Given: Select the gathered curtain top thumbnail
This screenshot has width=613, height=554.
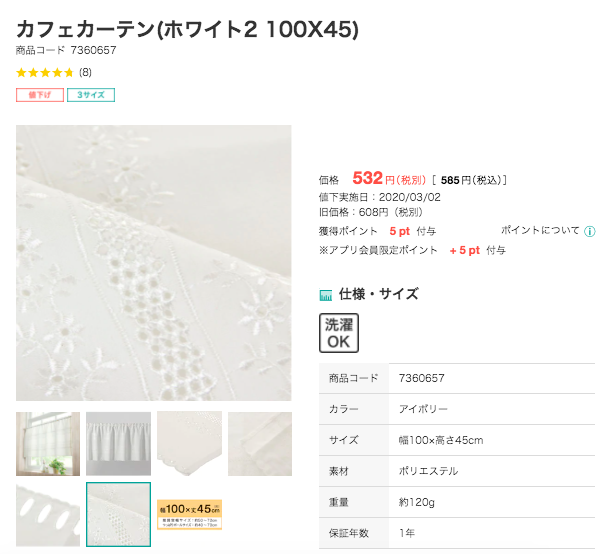Looking at the screenshot, I should pos(118,444).
